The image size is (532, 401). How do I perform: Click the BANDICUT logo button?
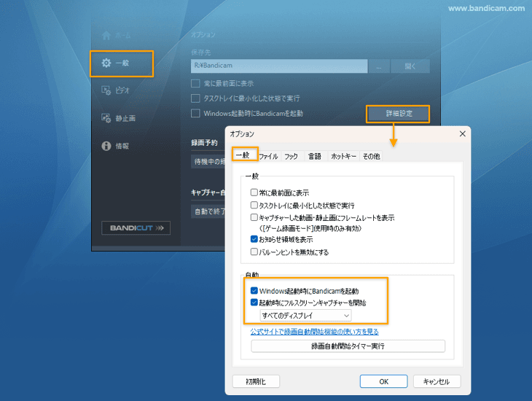pos(136,228)
